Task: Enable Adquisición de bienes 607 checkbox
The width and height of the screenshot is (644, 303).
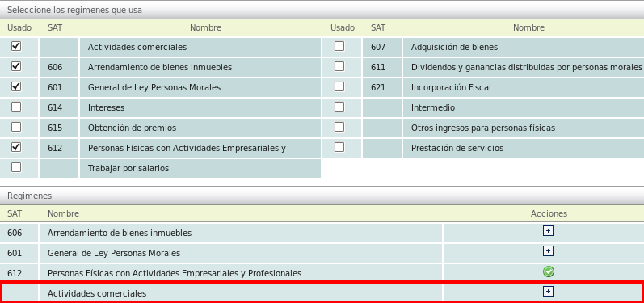Action: click(x=339, y=46)
